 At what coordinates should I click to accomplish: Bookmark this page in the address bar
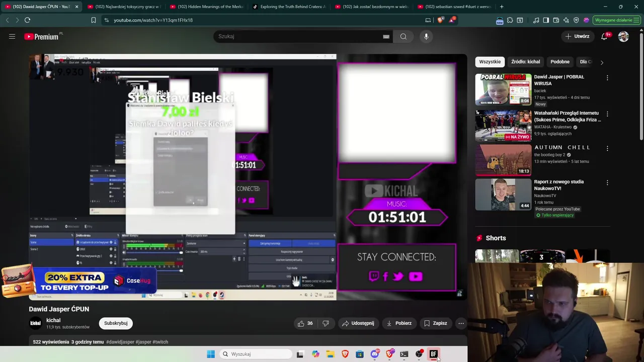[93, 20]
